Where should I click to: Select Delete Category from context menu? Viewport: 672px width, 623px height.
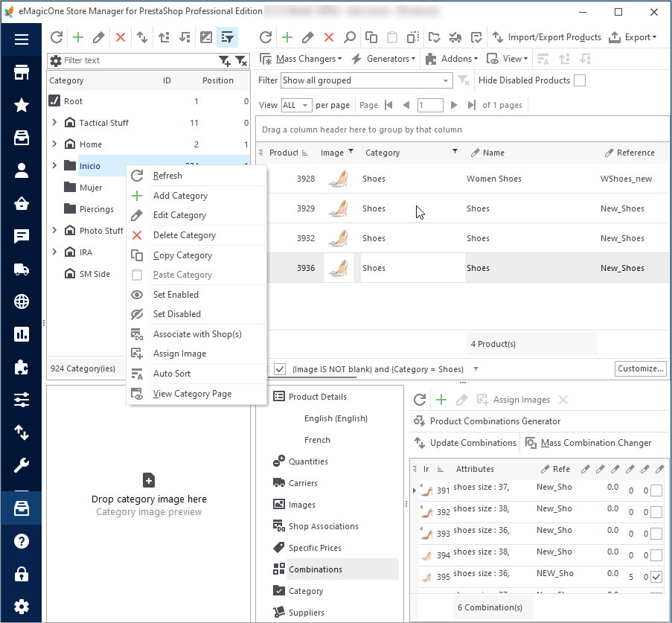pyautogui.click(x=184, y=235)
